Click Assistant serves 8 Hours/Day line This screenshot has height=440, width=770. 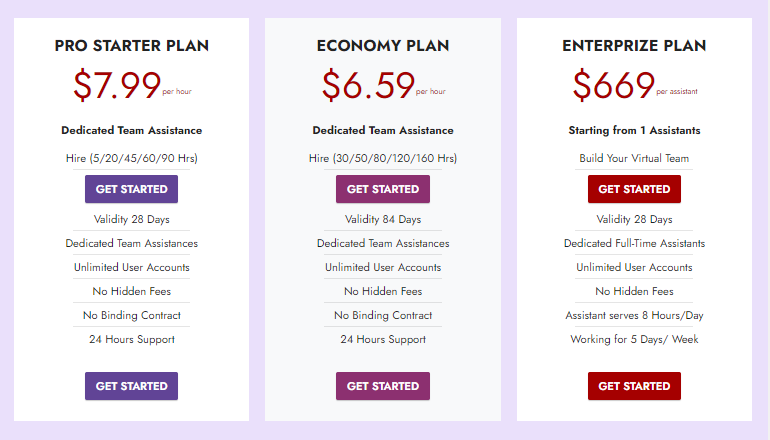click(x=634, y=315)
